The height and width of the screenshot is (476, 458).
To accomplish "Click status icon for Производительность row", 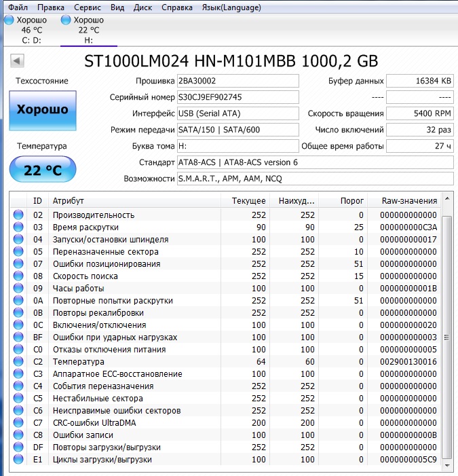I will (18, 215).
